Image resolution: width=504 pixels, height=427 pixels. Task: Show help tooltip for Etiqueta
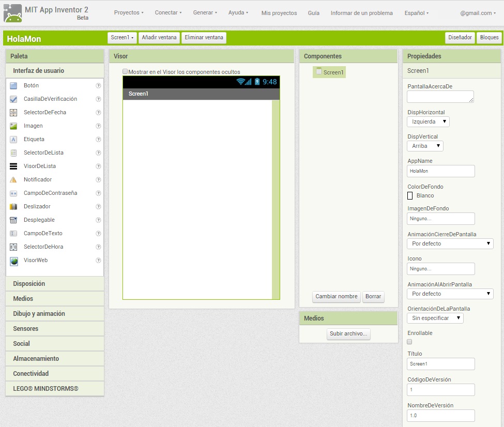coord(98,140)
